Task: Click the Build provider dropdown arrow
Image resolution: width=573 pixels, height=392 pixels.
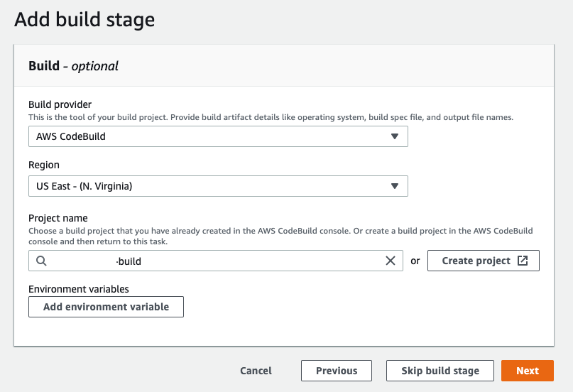Action: point(395,136)
